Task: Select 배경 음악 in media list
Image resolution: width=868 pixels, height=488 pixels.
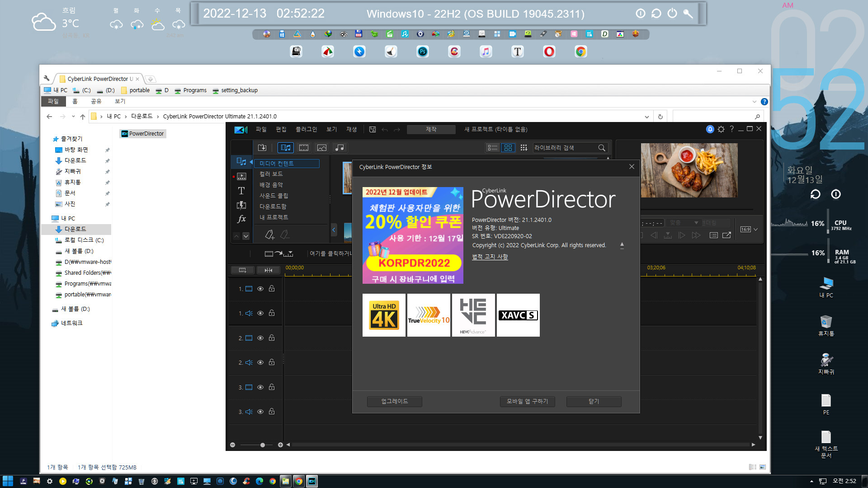Action: (x=271, y=185)
